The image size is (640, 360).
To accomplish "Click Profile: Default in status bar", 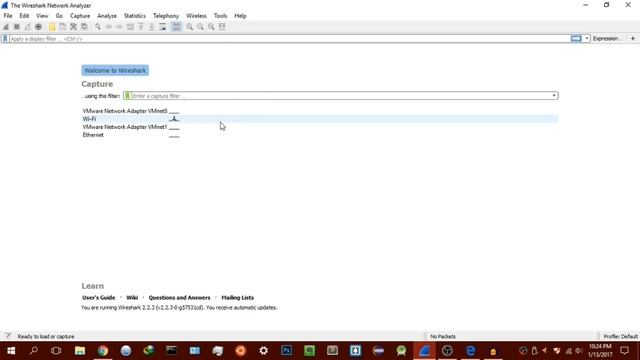I will point(620,337).
